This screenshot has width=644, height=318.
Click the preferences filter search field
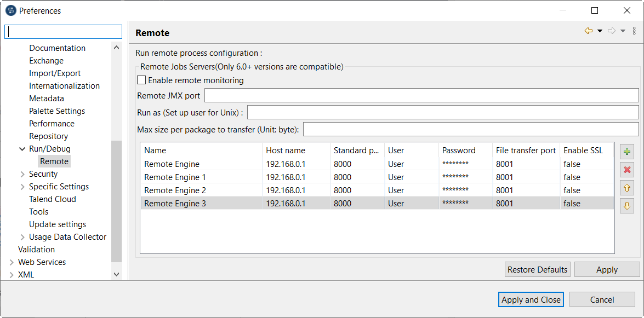62,31
